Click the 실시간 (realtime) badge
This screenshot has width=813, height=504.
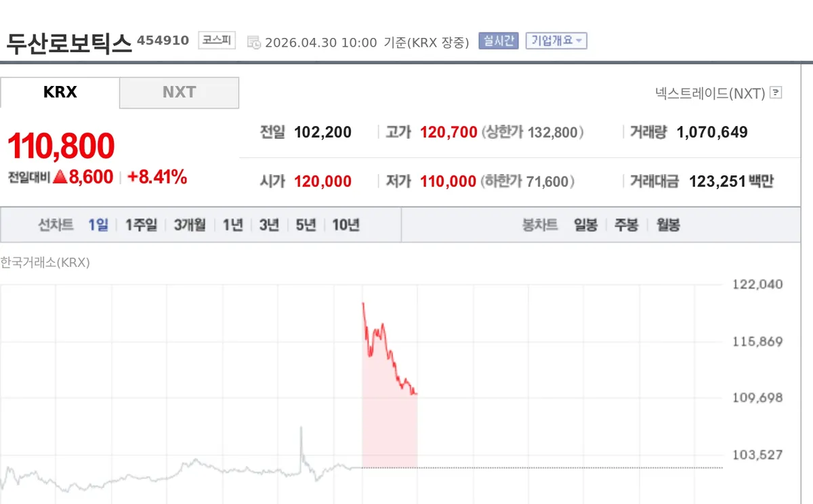click(498, 41)
